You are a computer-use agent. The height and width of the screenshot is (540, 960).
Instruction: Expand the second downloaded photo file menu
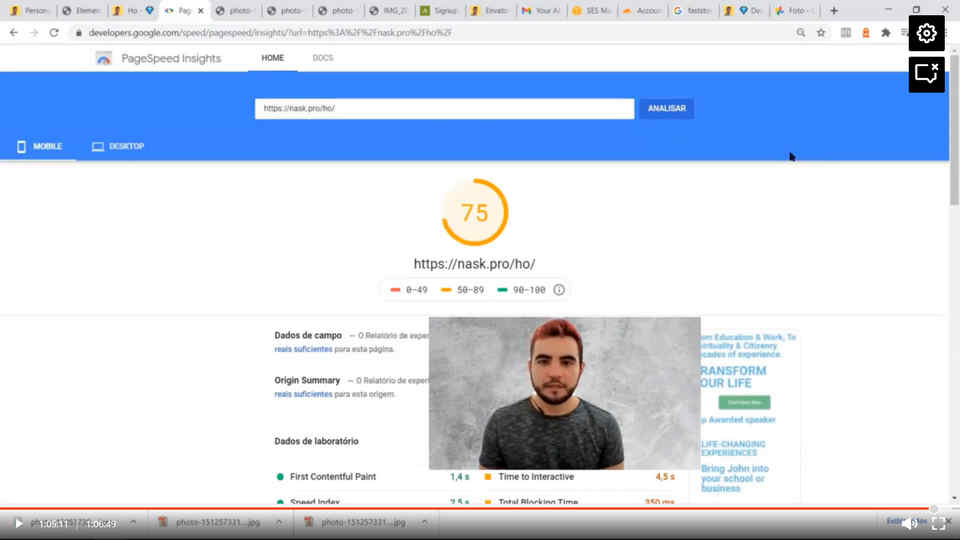(279, 522)
